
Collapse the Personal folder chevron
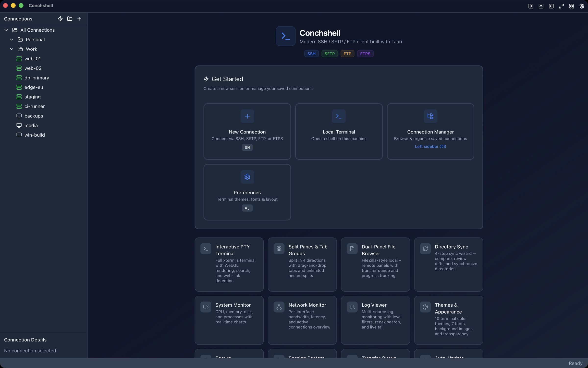point(12,39)
